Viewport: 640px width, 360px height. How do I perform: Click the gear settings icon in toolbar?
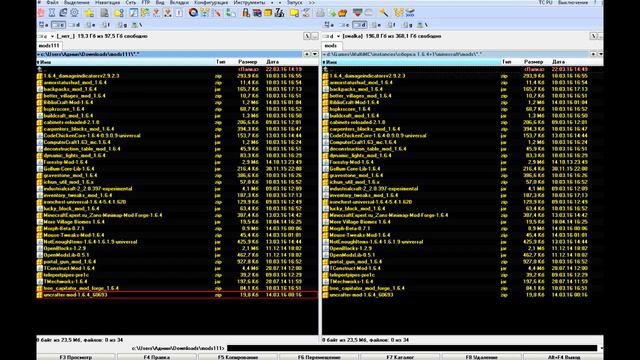click(x=74, y=13)
